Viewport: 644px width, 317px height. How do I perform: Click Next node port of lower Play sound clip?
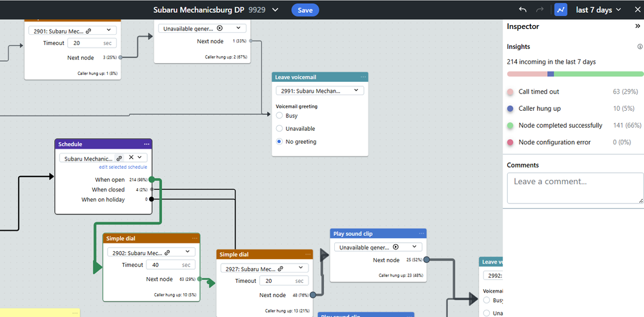pyautogui.click(x=427, y=260)
